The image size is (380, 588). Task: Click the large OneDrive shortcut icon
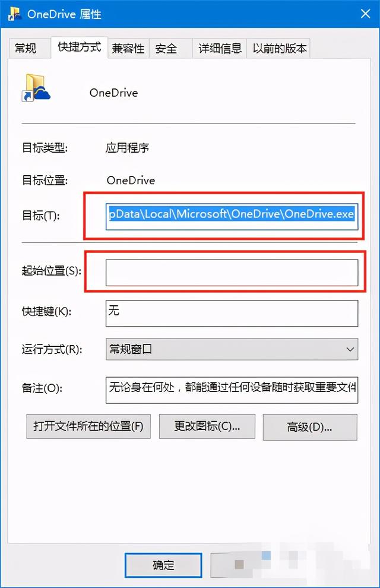pos(36,88)
